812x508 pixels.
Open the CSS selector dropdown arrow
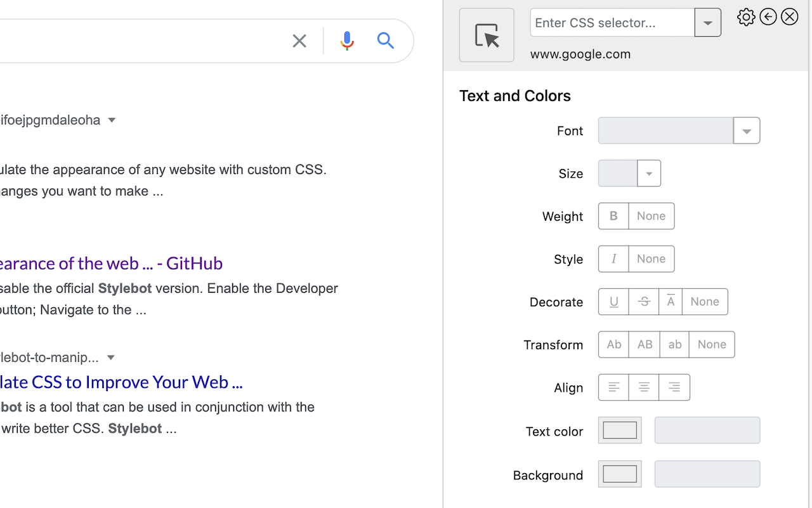click(707, 22)
